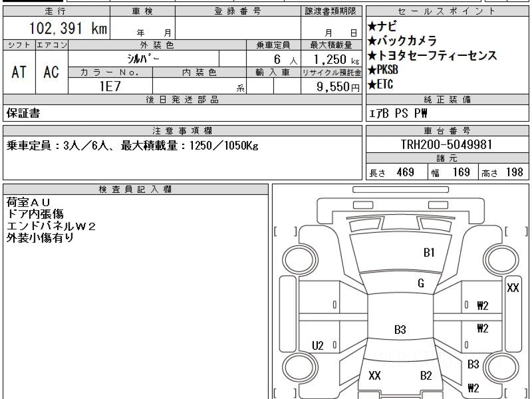
Task: Select the 外装色 header
Action: [x=157, y=45]
